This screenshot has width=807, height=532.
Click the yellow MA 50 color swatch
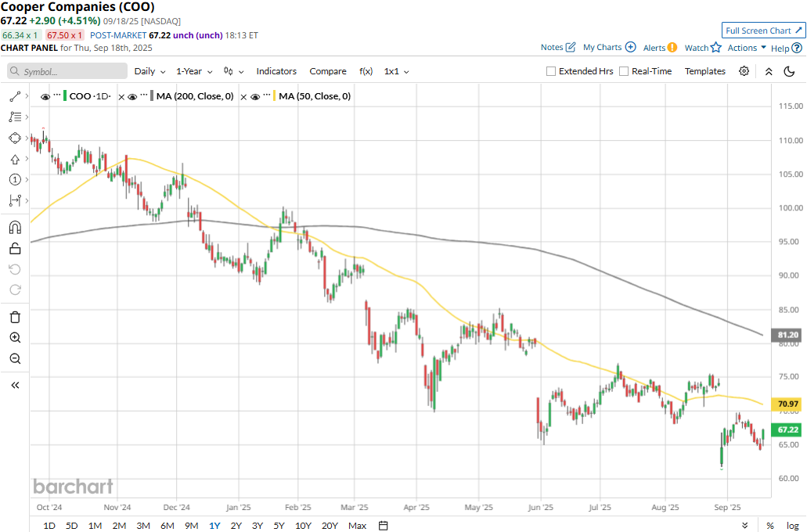point(274,96)
